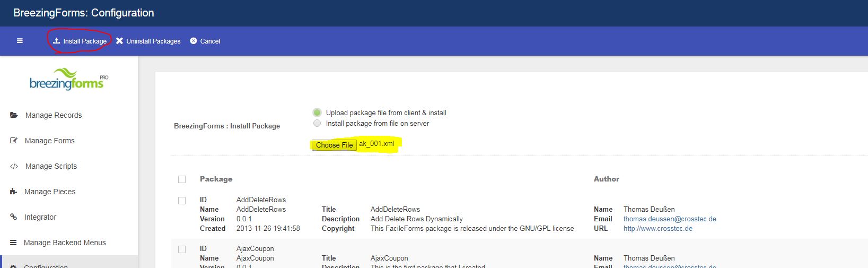Click the Manage Forms edit icon

point(14,141)
